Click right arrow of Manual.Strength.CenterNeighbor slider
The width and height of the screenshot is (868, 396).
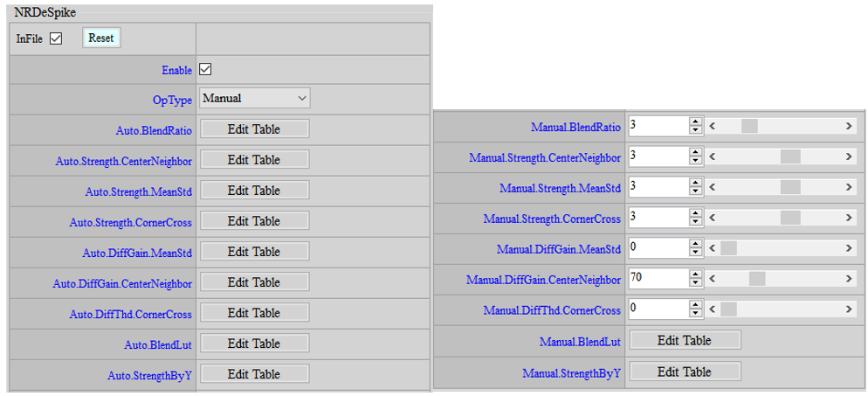pyautogui.click(x=849, y=156)
